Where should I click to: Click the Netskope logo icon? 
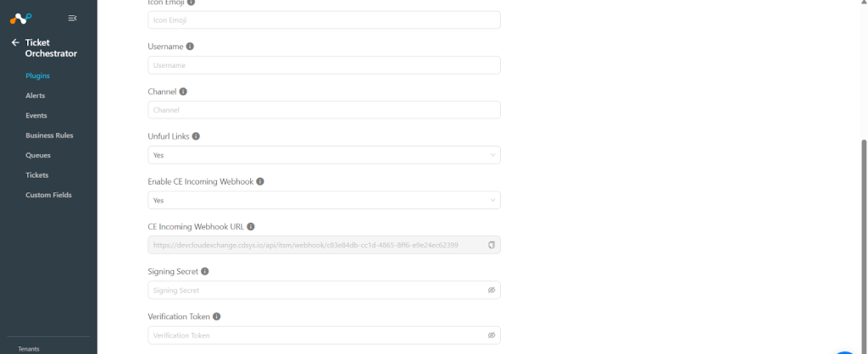coord(21,19)
